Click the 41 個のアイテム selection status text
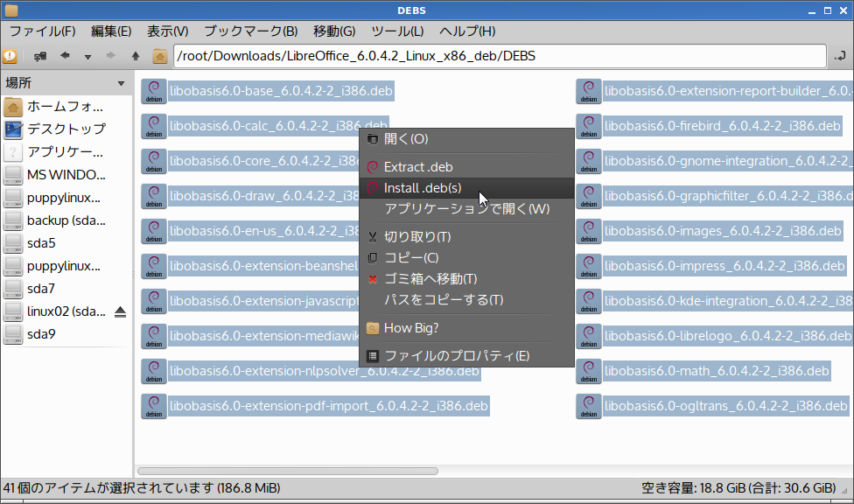Viewport: 854px width, 504px height. click(x=142, y=487)
